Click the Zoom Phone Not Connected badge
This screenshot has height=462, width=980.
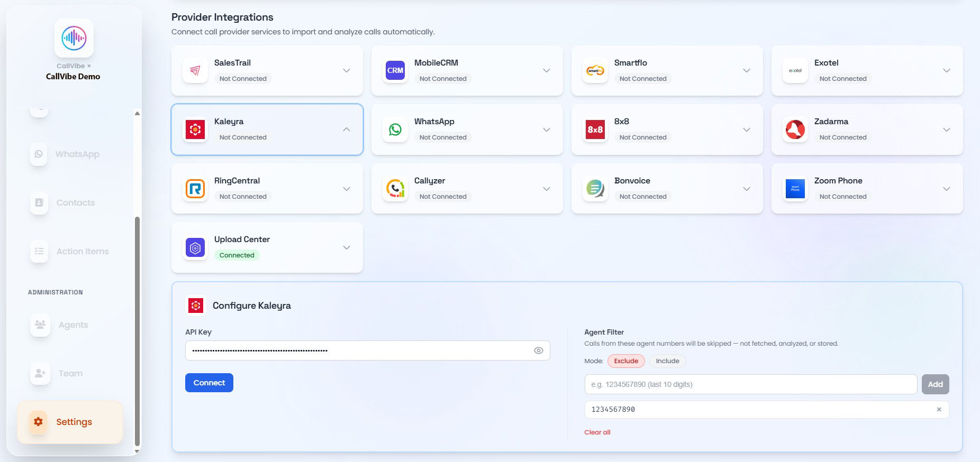[x=843, y=197]
